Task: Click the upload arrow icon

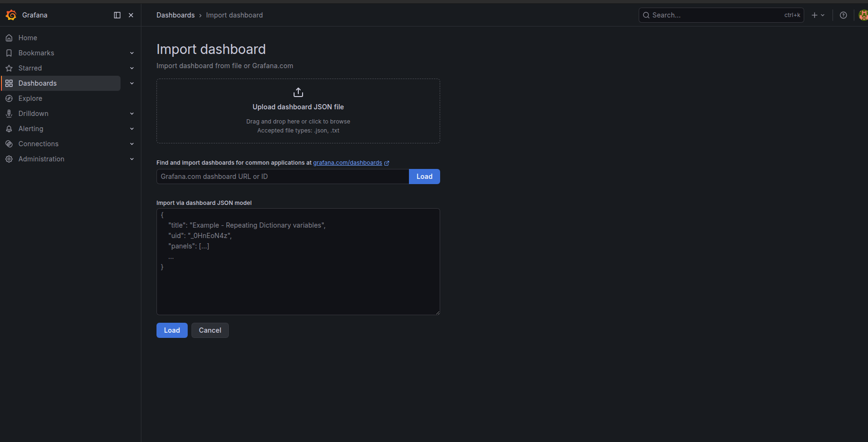Action: click(x=298, y=92)
